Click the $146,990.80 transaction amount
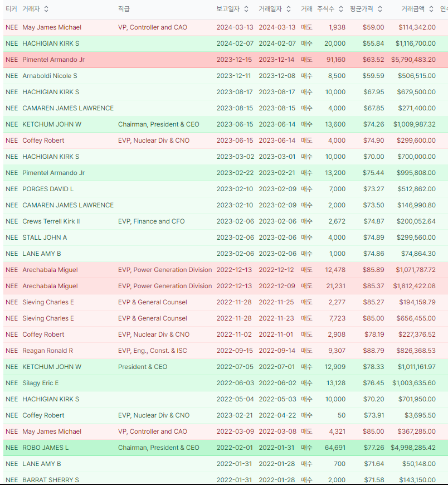 pos(416,205)
